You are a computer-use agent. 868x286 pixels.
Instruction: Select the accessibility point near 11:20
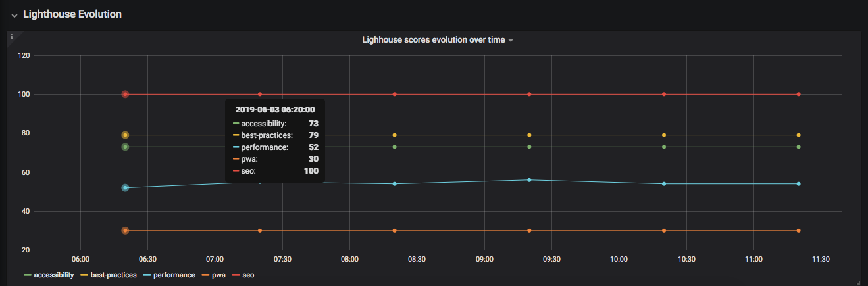(798, 147)
